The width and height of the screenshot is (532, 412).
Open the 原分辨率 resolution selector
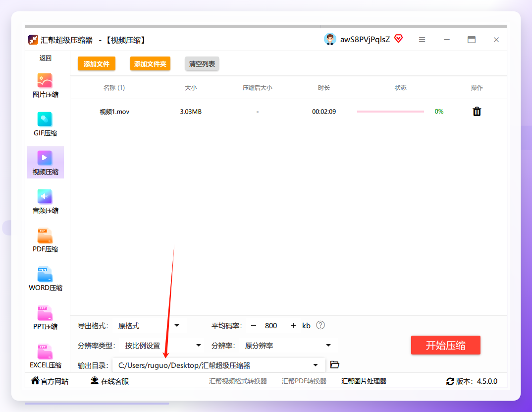(287, 346)
